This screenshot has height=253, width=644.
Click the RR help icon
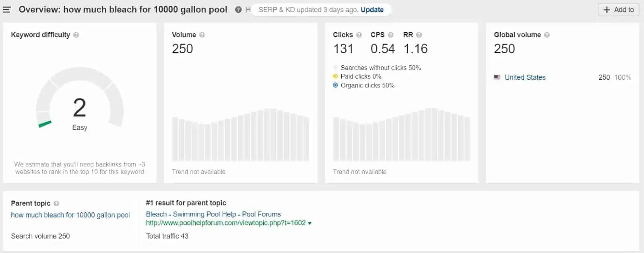point(419,35)
